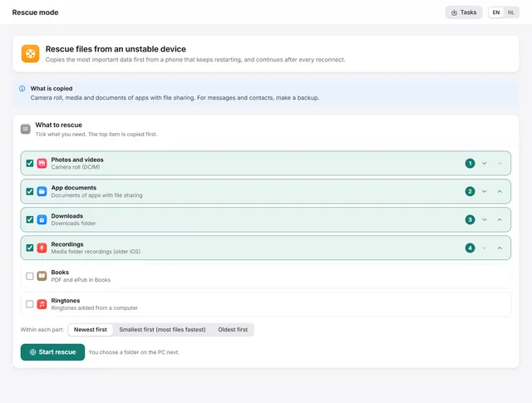This screenshot has height=403, width=532.
Task: Move Recordings up with up chevron
Action: point(500,248)
